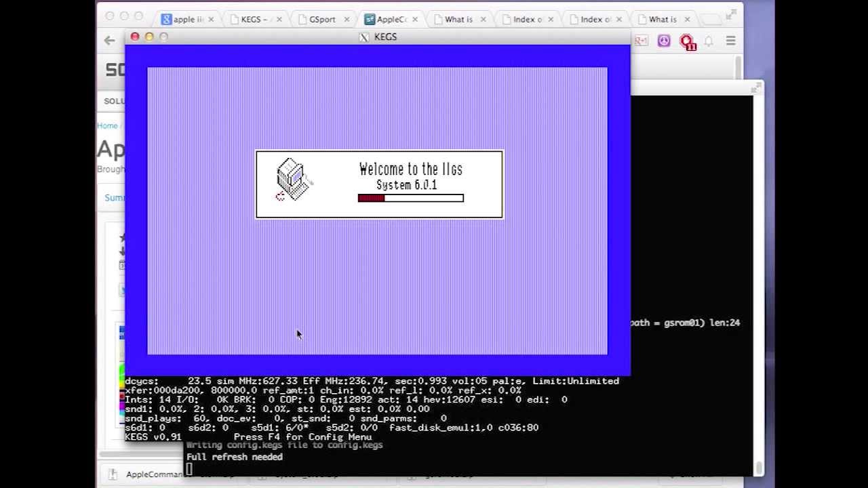Viewport: 868px width, 488px height.
Task: Click the Chrome page vertical scrollbar
Action: pos(738,68)
